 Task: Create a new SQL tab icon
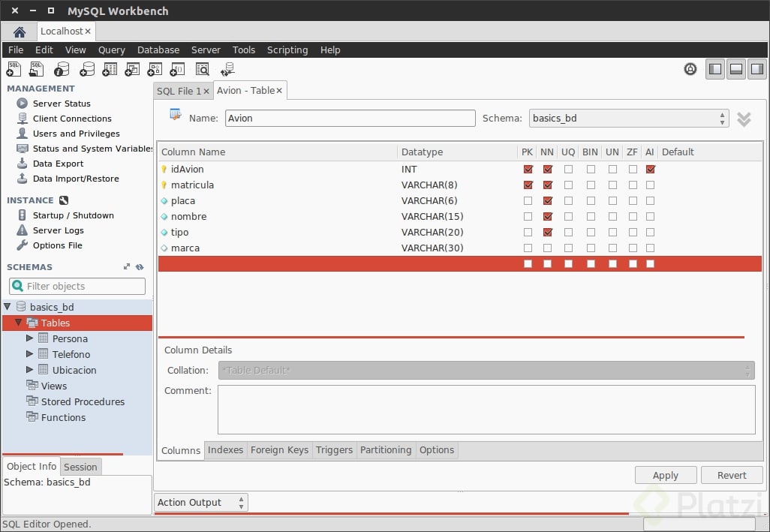[x=14, y=69]
